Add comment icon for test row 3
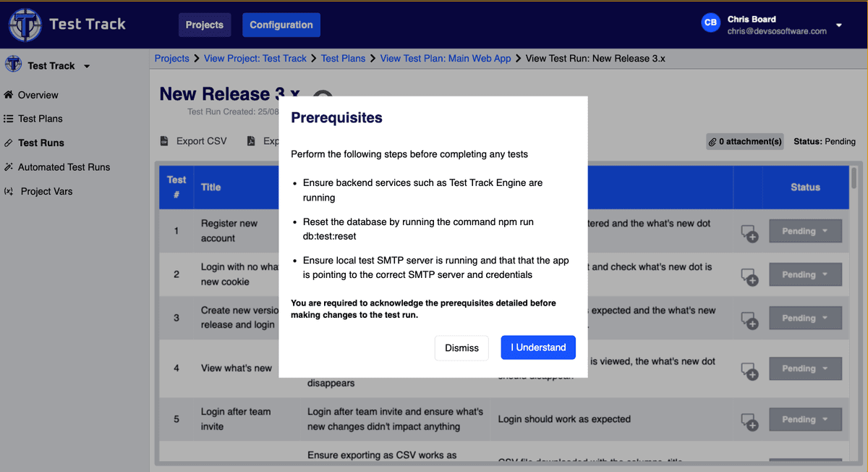 point(749,319)
